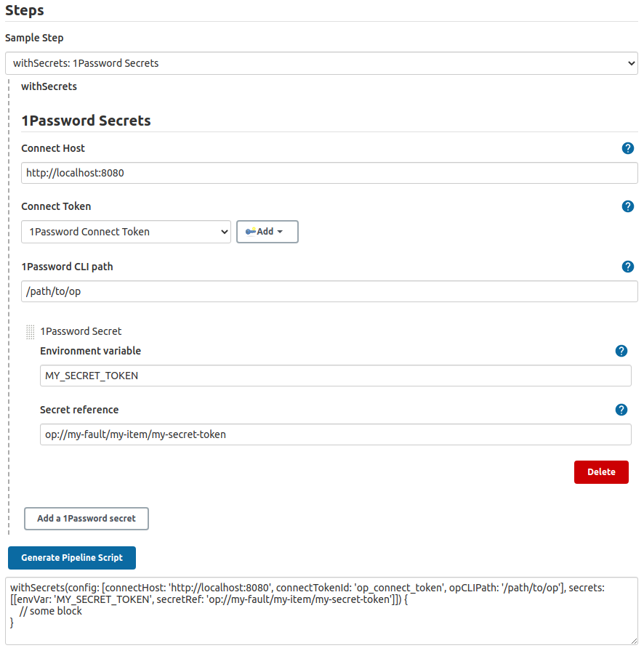Click inside the generated script textarea
This screenshot has height=648, width=644.
click(321, 611)
